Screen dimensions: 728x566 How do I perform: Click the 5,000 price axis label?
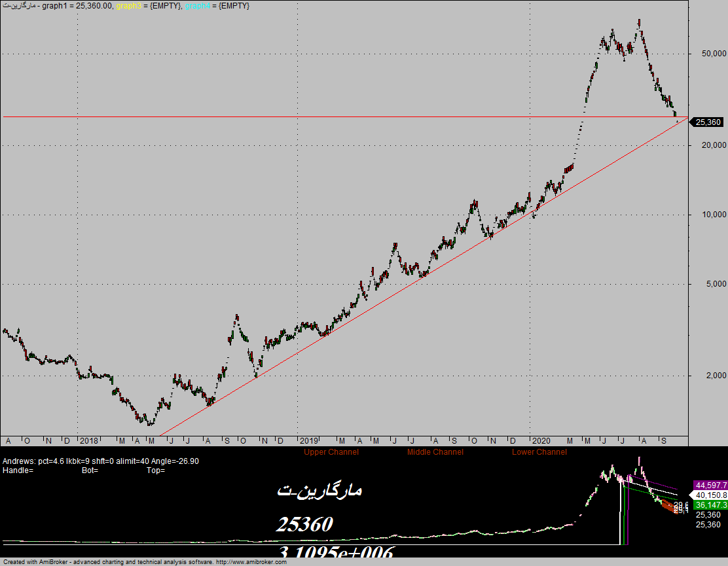point(716,284)
